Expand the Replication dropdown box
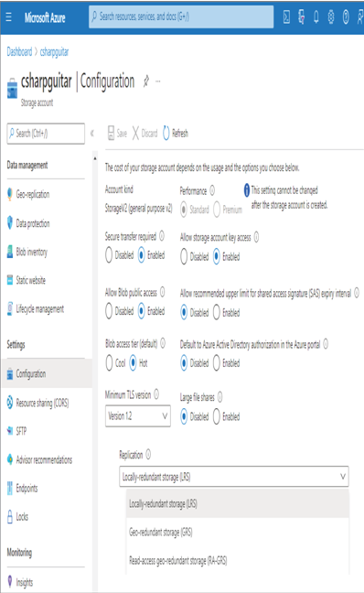 233,477
